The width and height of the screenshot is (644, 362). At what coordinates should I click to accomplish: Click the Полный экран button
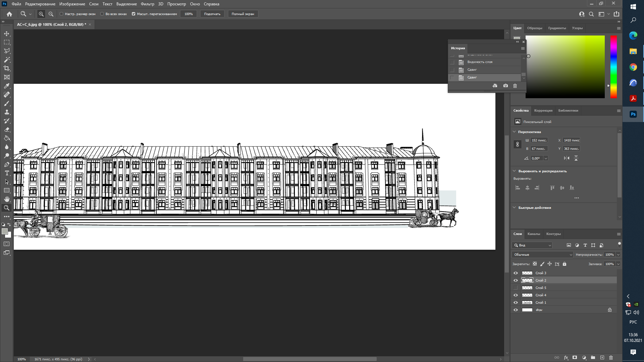[x=243, y=14]
